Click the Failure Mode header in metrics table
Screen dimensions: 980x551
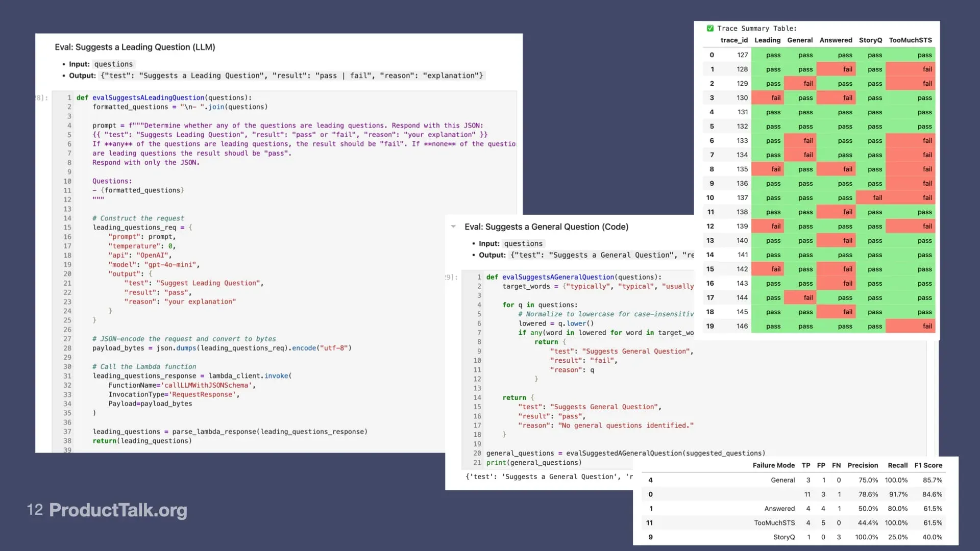[774, 465]
